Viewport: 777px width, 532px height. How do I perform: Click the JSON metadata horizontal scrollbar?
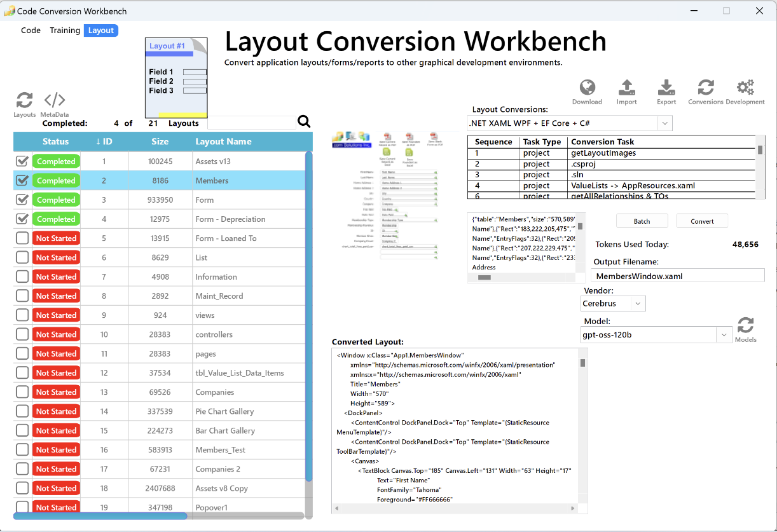click(x=485, y=278)
